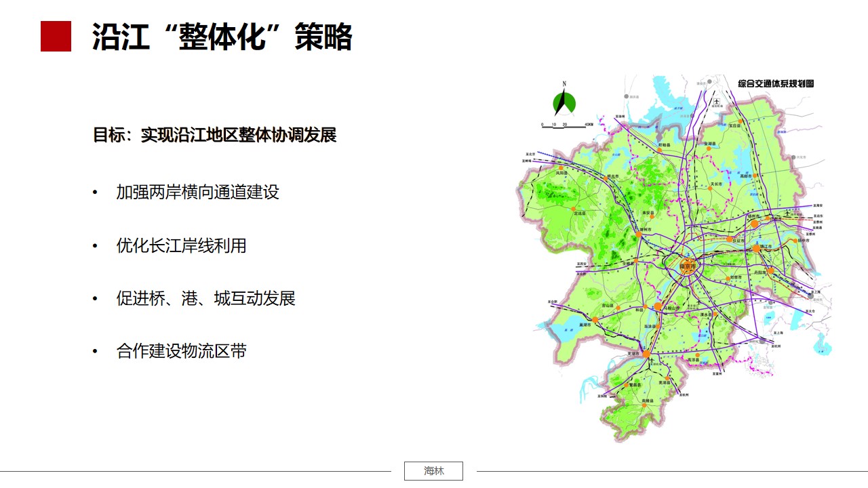Image resolution: width=868 pixels, height=488 pixels.
Task: Click bullet 优化长江岸线利用
Action: tap(181, 245)
